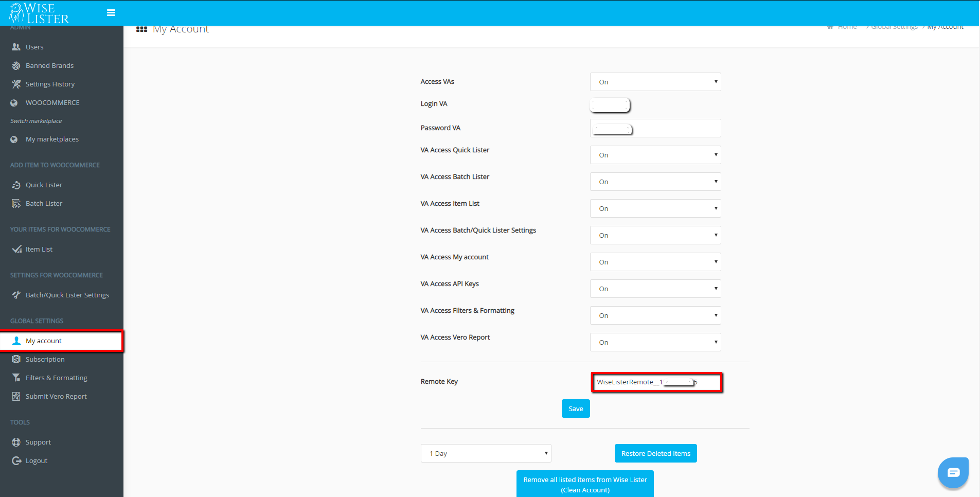Open the VA Access Batch Lister dropdown
980x497 pixels.
click(655, 182)
